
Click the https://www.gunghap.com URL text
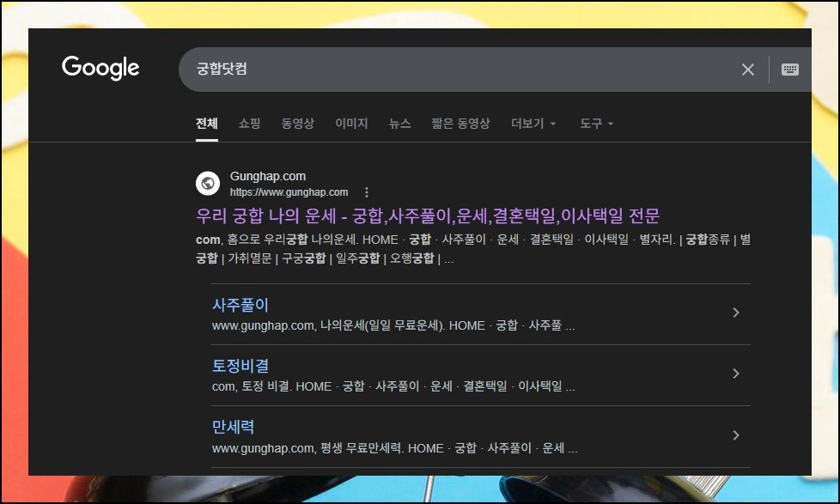tap(289, 192)
